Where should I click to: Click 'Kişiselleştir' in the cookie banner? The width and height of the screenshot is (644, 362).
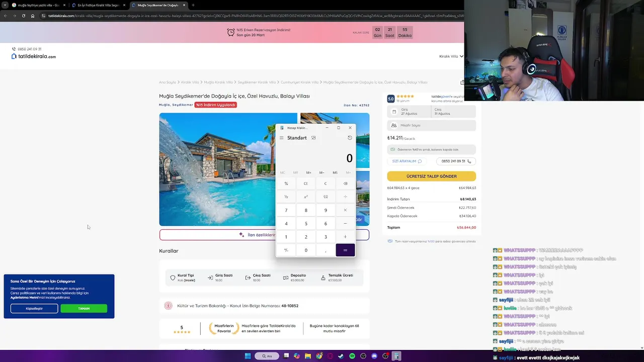pyautogui.click(x=34, y=308)
